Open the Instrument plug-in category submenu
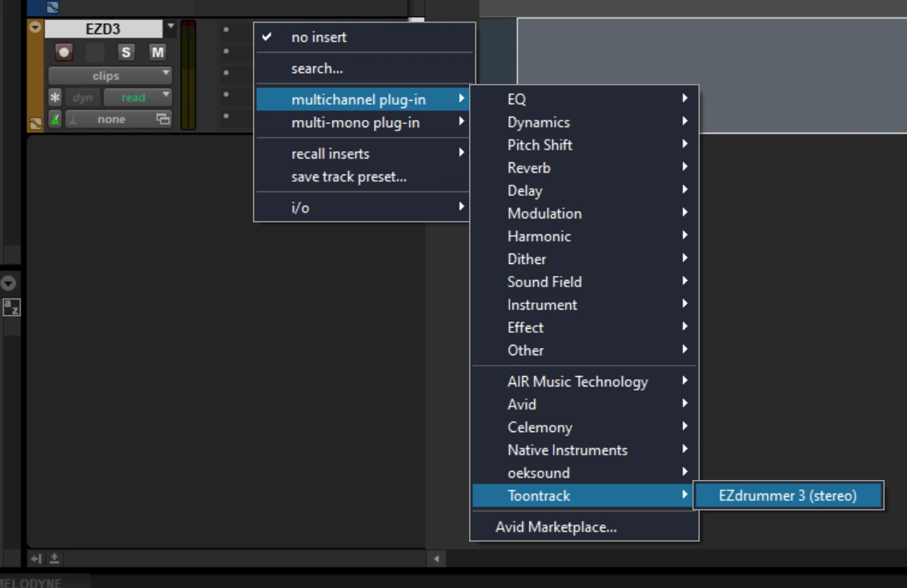907x588 pixels. (x=542, y=305)
